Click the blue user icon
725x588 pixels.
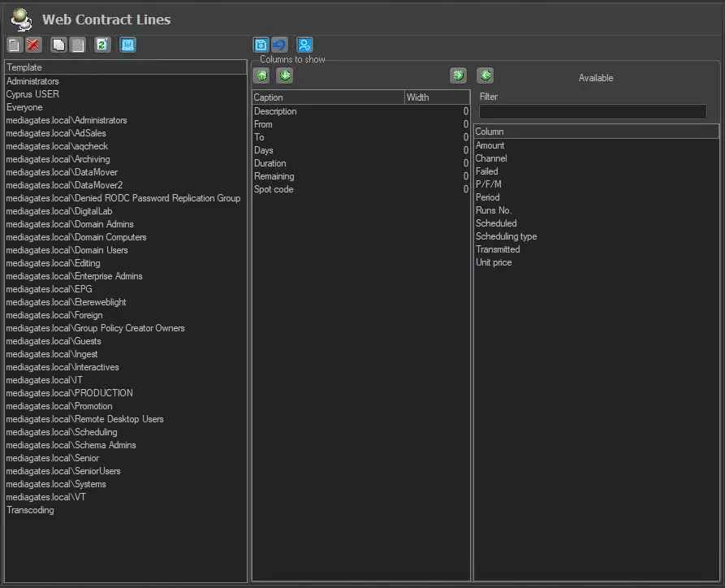pos(304,45)
